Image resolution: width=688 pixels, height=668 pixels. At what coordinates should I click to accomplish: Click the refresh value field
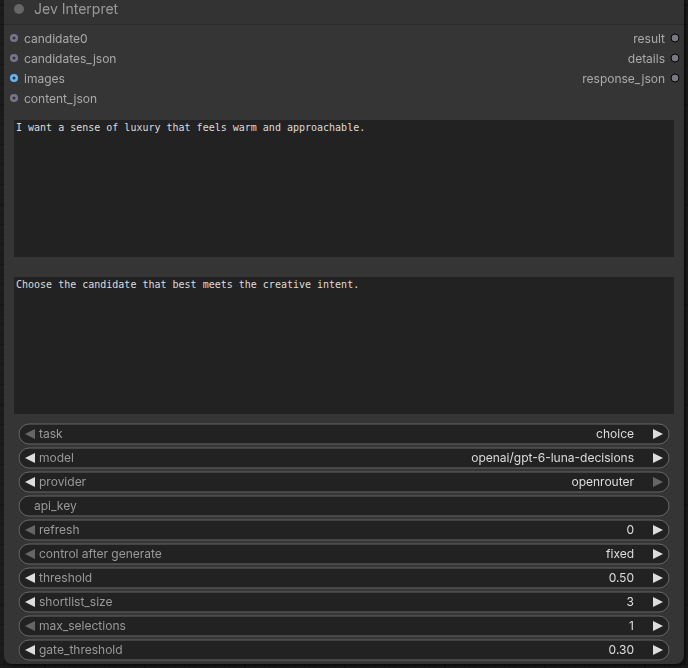[x=344, y=530]
